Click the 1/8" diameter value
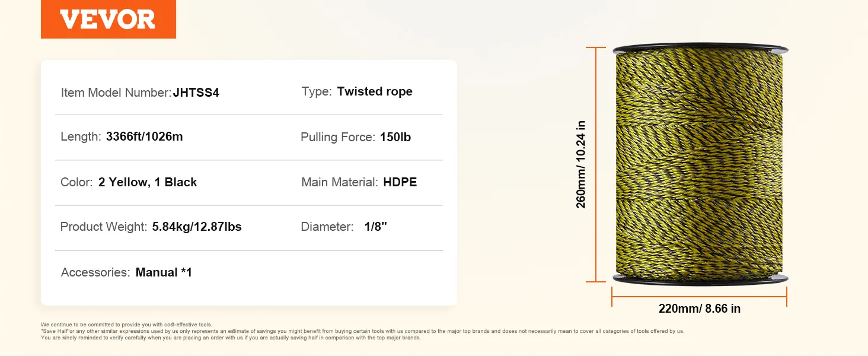This screenshot has height=356, width=868. pos(376,227)
